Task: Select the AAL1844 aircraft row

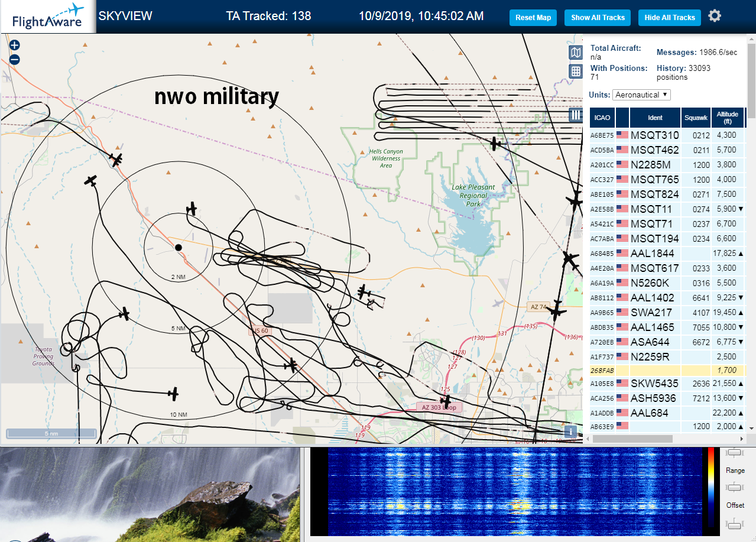Action: pos(667,253)
